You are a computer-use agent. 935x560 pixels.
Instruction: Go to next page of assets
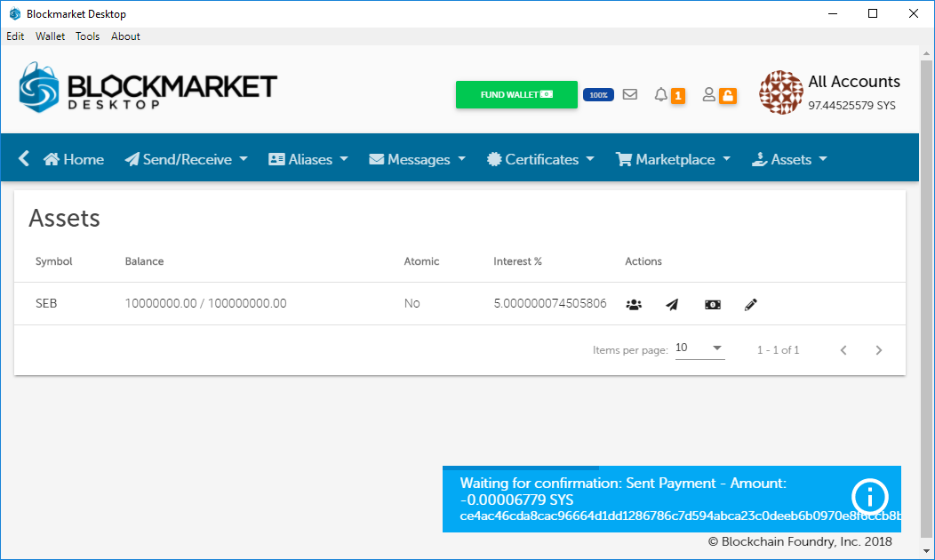878,350
